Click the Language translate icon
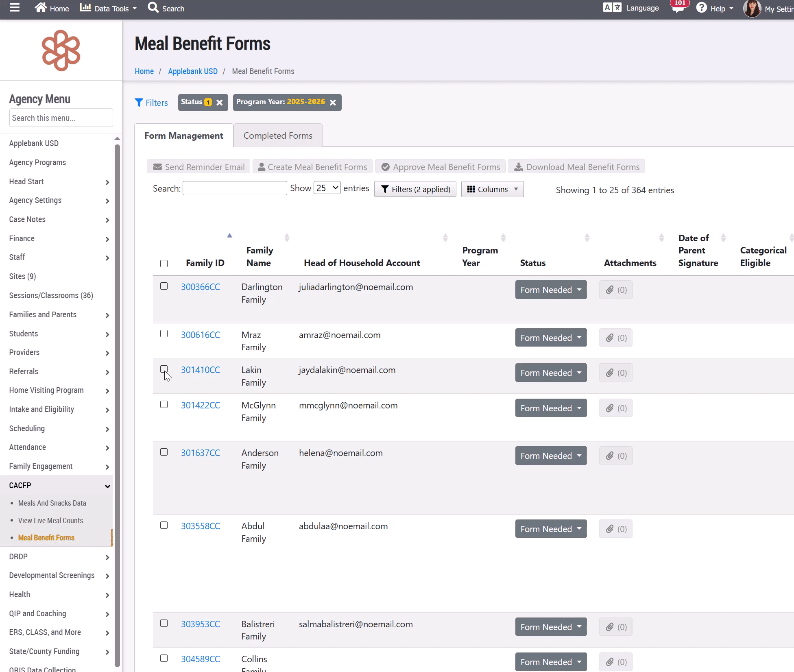Viewport: 794px width, 672px height. click(612, 8)
